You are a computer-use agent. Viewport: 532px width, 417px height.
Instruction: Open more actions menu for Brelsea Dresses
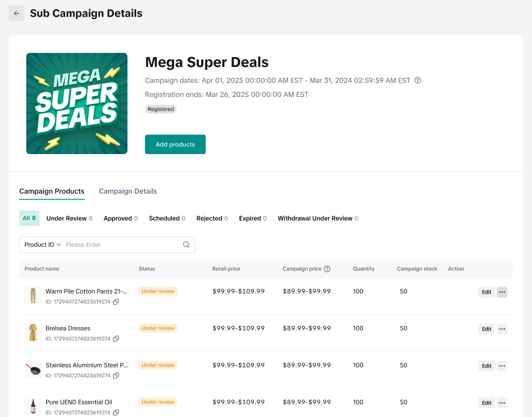point(502,329)
